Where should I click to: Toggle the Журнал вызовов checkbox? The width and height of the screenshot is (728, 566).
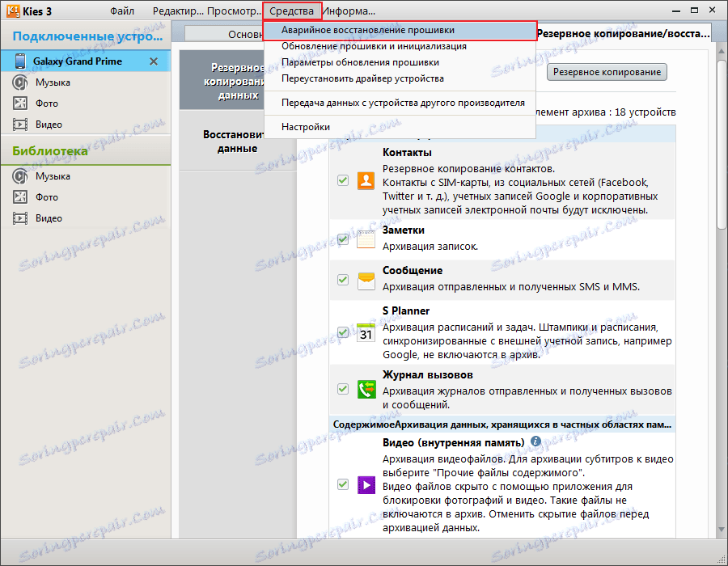[x=342, y=390]
